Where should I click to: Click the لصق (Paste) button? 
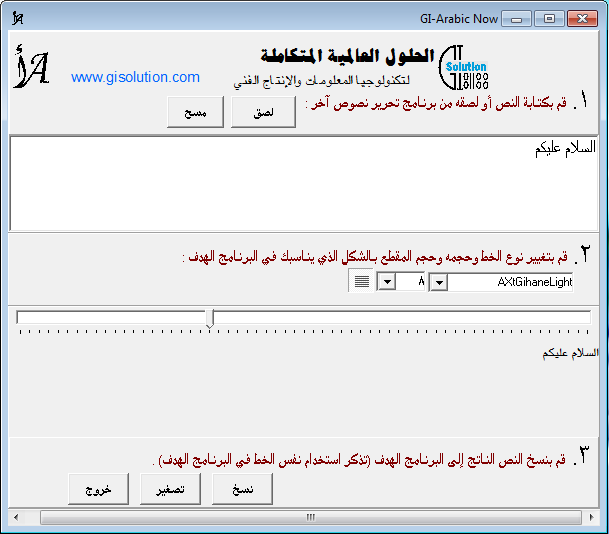tap(264, 113)
